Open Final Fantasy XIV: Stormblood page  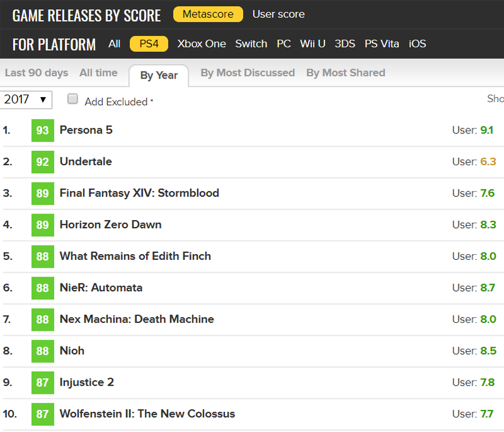coord(140,193)
